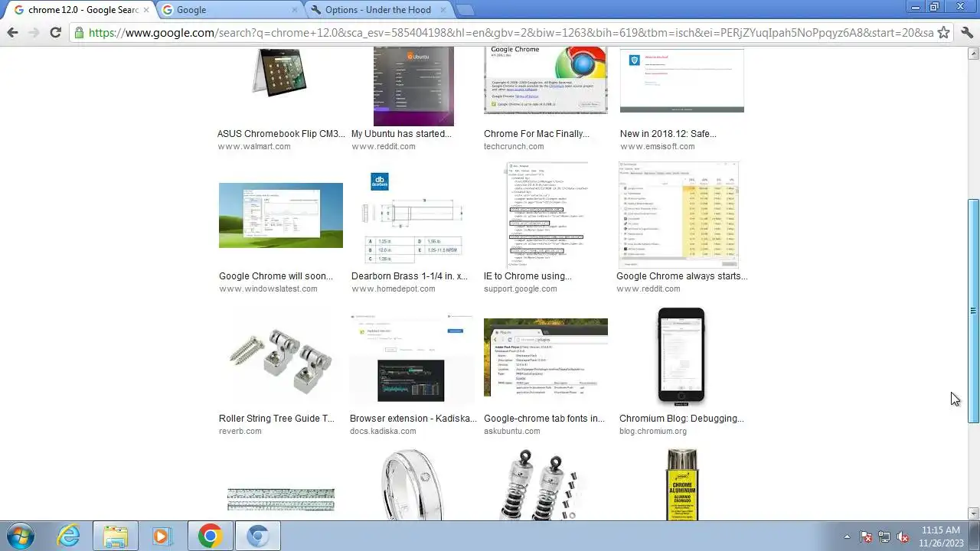980x551 pixels.
Task: Open 'New in 2018.12: Safe...' link
Action: tap(668, 134)
